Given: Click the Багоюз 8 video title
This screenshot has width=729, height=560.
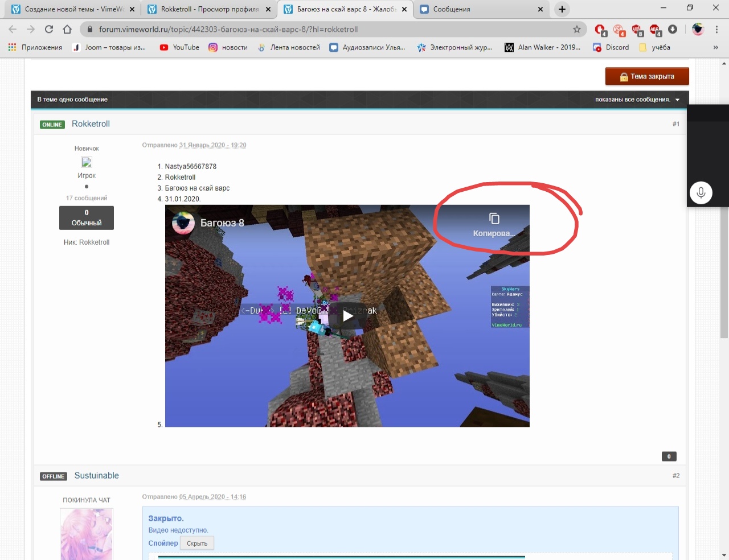Looking at the screenshot, I should 222,223.
